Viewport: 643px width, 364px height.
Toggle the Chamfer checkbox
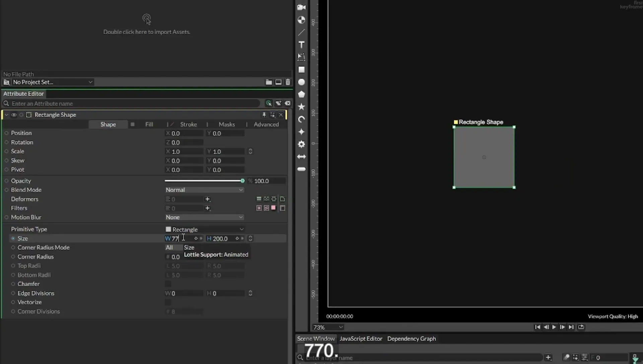(168, 284)
